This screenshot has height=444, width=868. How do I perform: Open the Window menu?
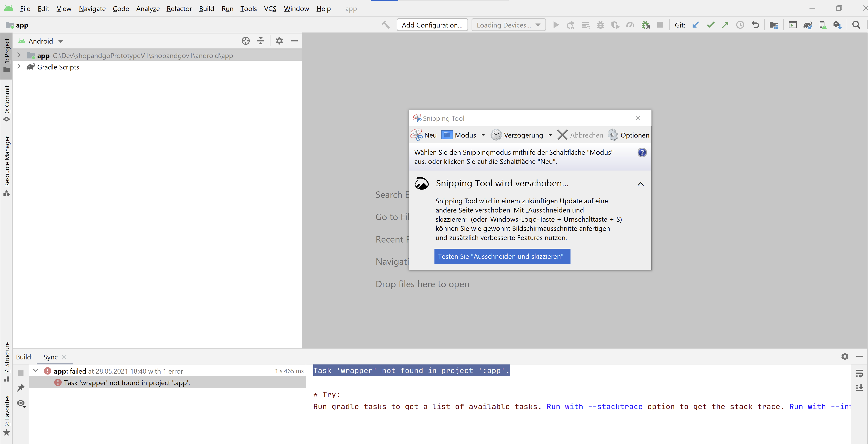296,8
